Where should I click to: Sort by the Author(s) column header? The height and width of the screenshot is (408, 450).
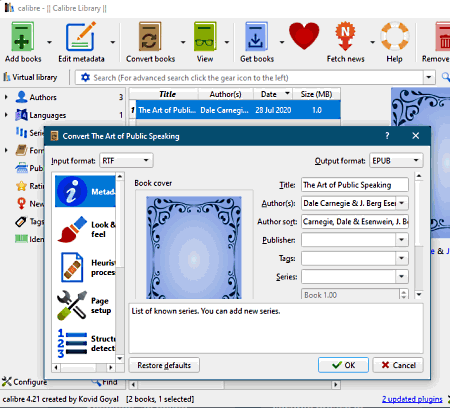(226, 94)
